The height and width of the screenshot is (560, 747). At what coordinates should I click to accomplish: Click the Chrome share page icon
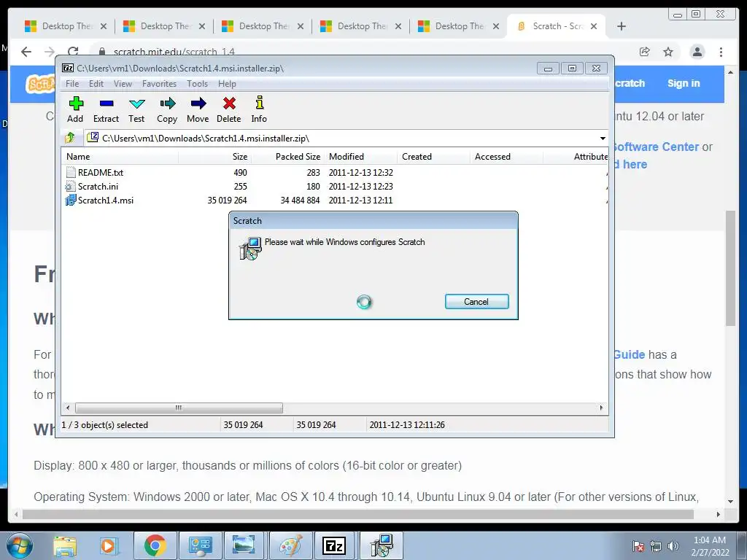click(645, 52)
